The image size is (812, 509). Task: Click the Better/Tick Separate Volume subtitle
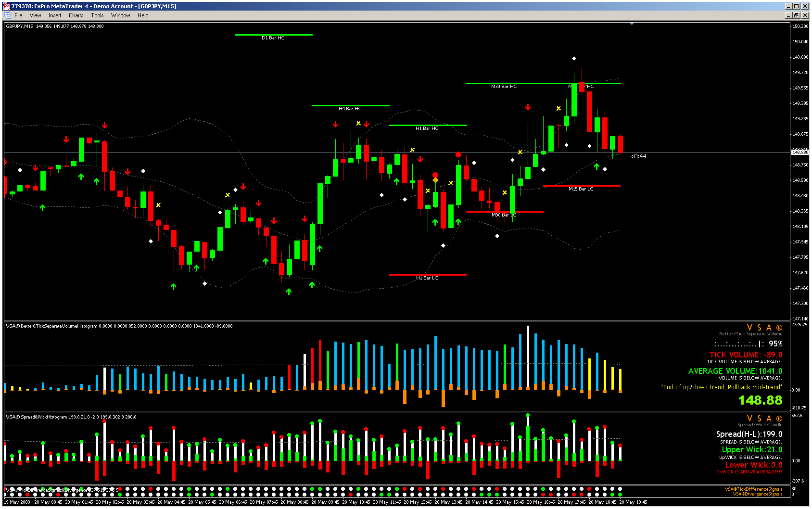point(750,334)
